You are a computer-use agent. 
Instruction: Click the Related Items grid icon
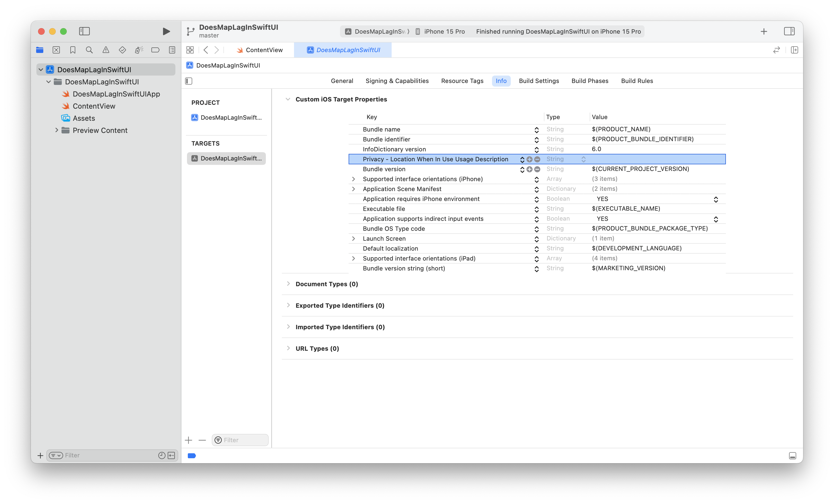click(190, 50)
